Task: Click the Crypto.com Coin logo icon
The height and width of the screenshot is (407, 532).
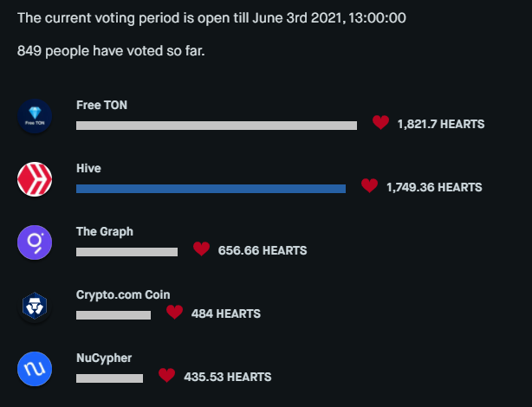Action: click(x=36, y=305)
